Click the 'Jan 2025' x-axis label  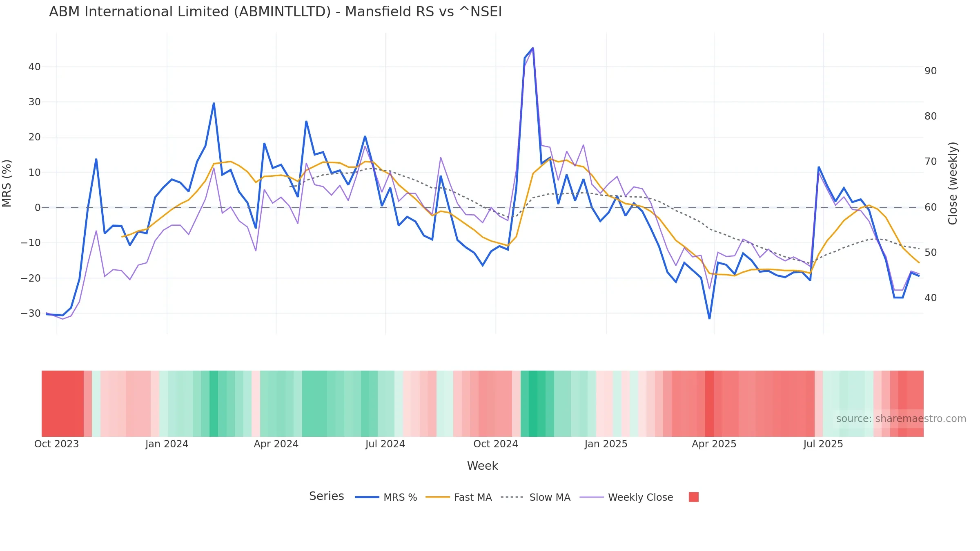click(x=606, y=444)
